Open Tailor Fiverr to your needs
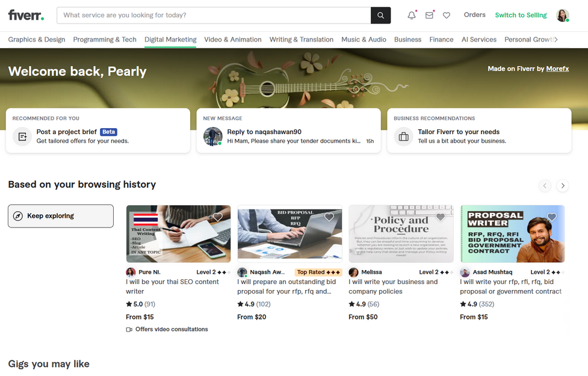This screenshot has height=376, width=588. pos(479,131)
